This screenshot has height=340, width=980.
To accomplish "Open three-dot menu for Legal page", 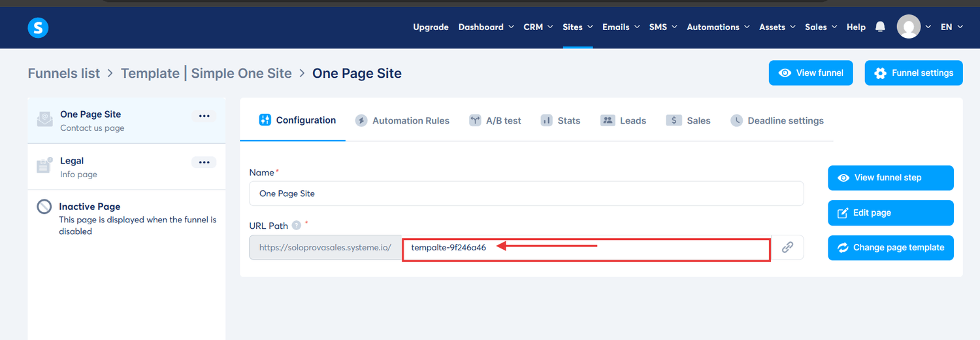I will click(x=204, y=162).
